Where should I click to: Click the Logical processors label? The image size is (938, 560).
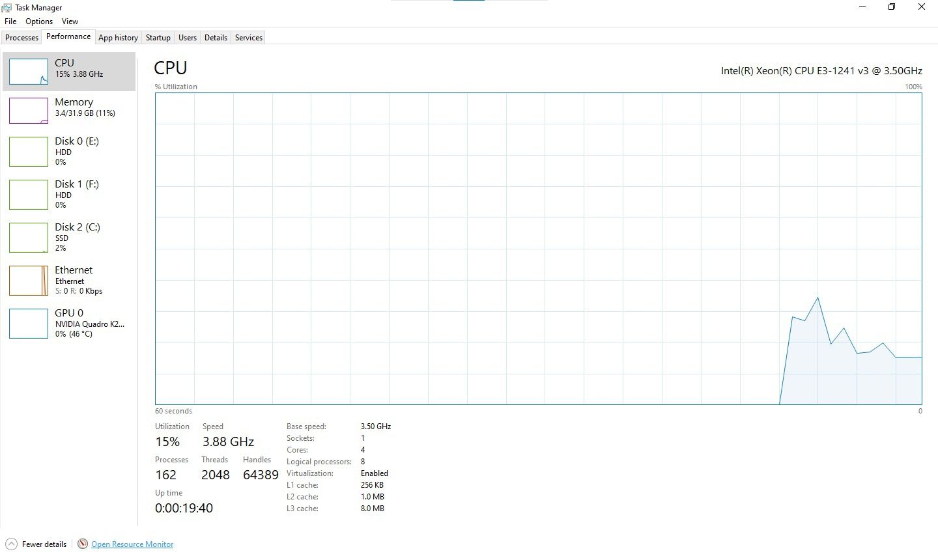(319, 462)
